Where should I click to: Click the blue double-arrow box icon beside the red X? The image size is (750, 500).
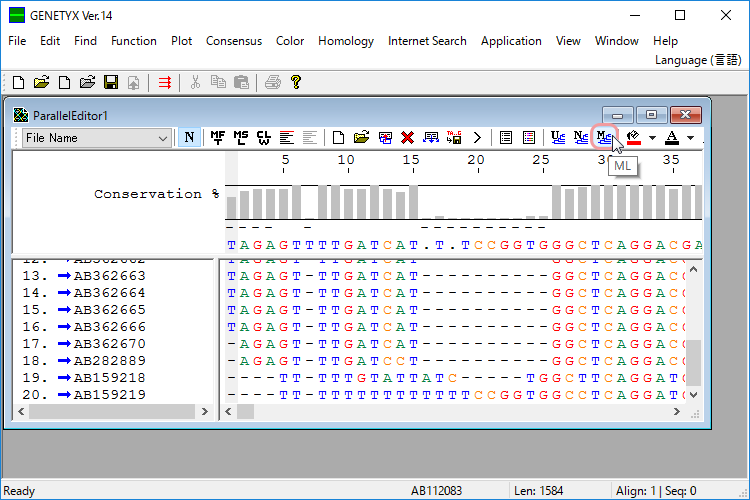click(431, 138)
